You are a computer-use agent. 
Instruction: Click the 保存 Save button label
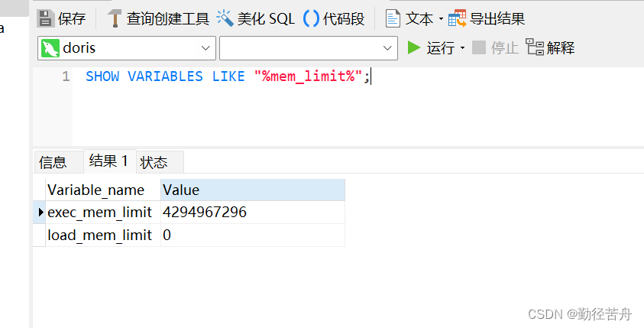click(x=72, y=19)
